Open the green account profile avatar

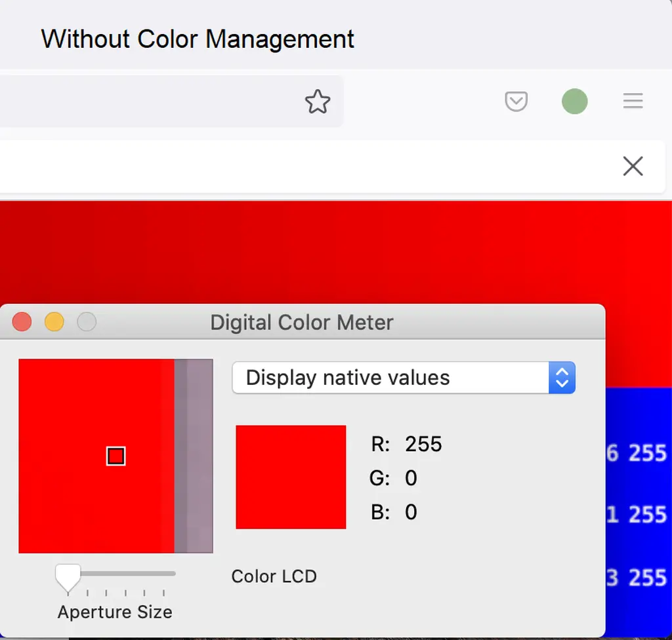pos(574,102)
